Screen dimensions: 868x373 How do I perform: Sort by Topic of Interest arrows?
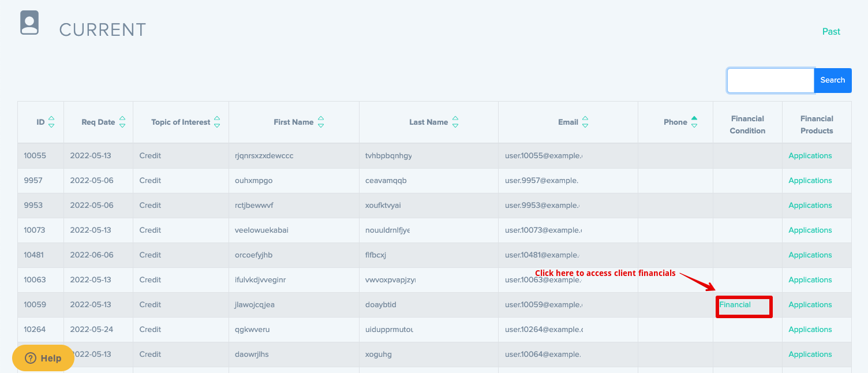tap(217, 122)
